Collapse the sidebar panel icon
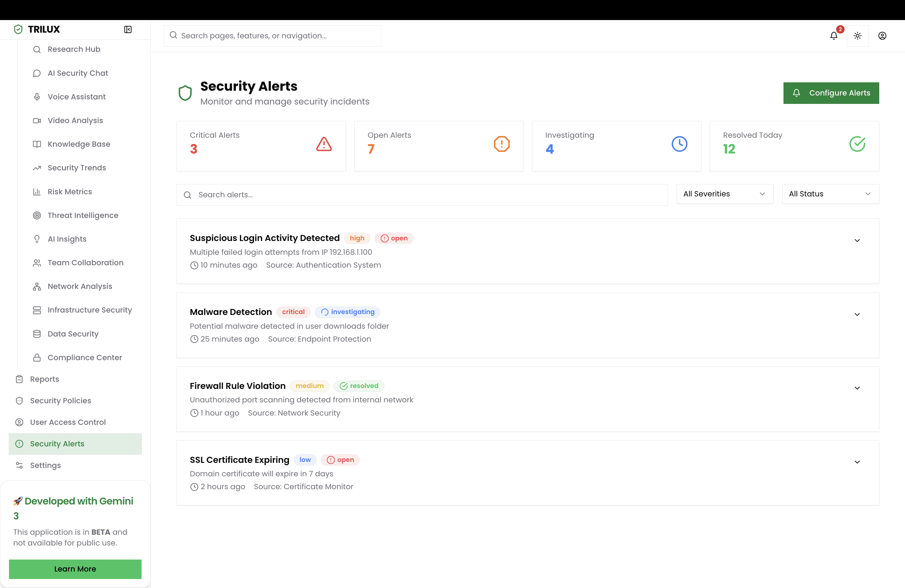The image size is (905, 588). (128, 29)
